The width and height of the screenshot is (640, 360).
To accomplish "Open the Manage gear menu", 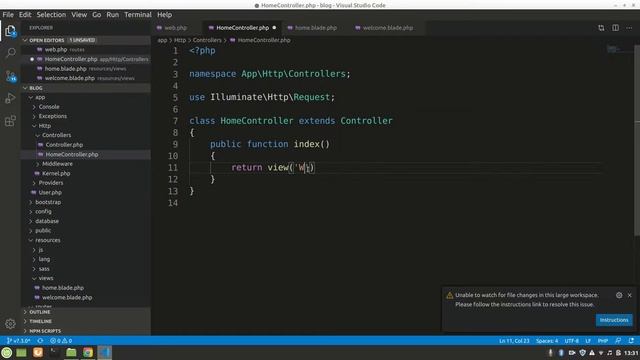I will coord(10,324).
